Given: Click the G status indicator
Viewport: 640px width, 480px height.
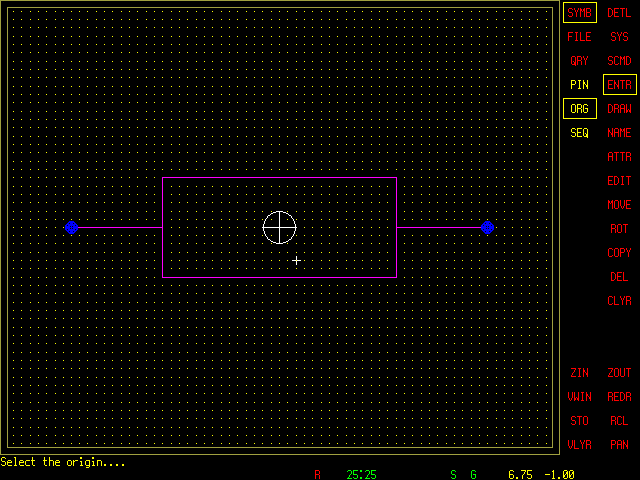Looking at the screenshot, I should pyautogui.click(x=473, y=475).
